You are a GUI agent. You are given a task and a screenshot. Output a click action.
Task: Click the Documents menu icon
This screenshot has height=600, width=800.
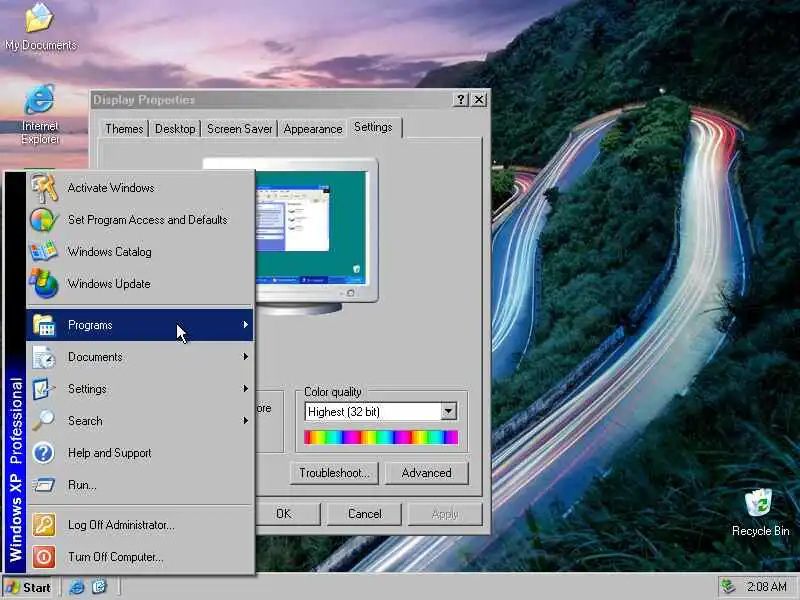click(44, 357)
